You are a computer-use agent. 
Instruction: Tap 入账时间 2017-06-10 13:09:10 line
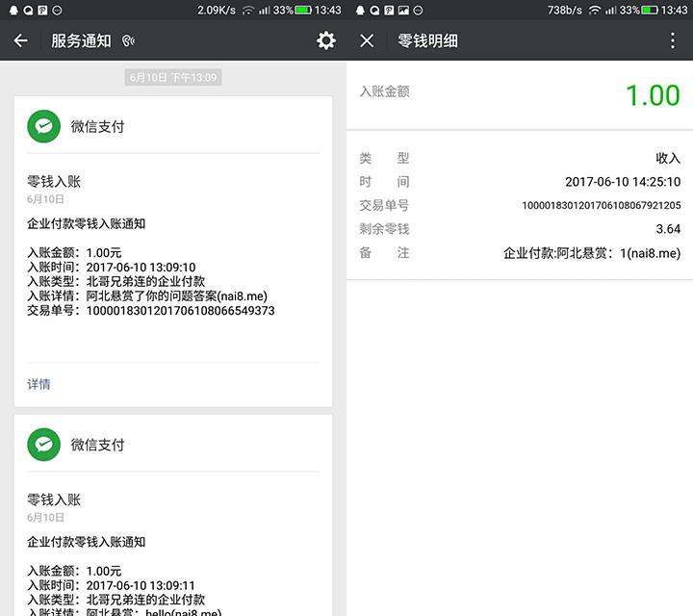(112, 267)
